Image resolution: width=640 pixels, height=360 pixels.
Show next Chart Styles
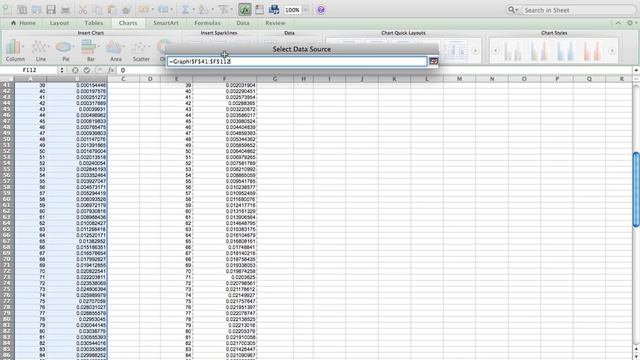pos(612,51)
